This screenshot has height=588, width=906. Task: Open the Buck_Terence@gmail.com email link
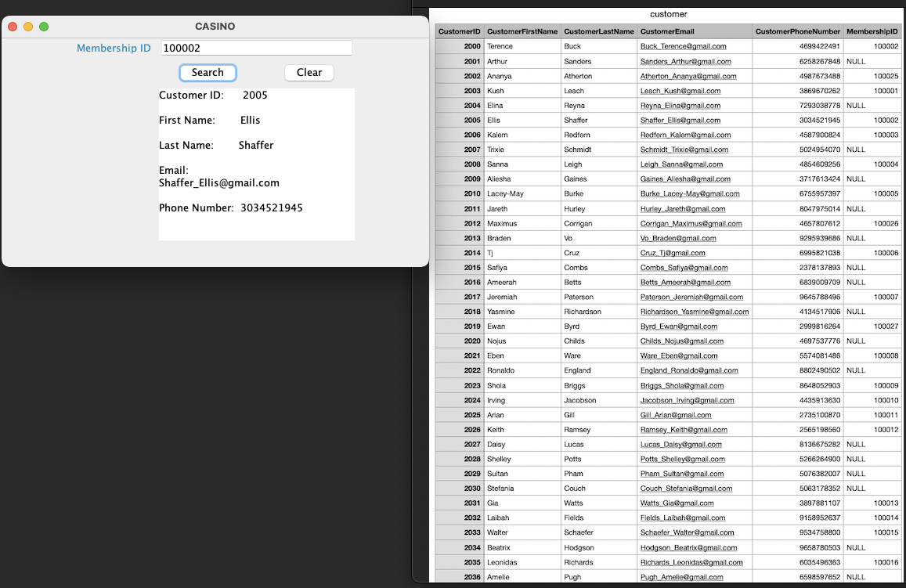tap(683, 46)
